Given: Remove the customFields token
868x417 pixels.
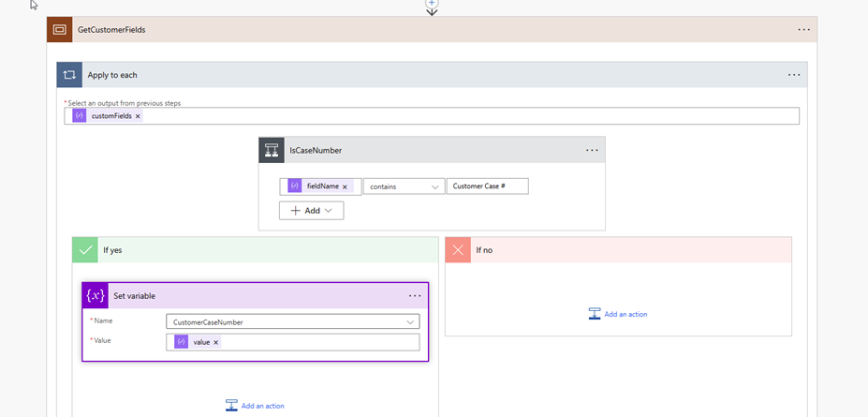Looking at the screenshot, I should tap(138, 116).
